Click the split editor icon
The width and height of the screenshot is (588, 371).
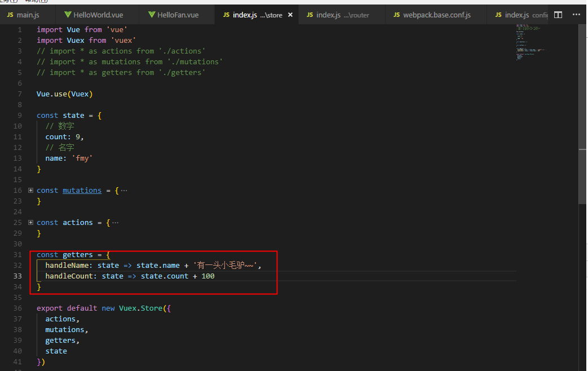pyautogui.click(x=558, y=15)
